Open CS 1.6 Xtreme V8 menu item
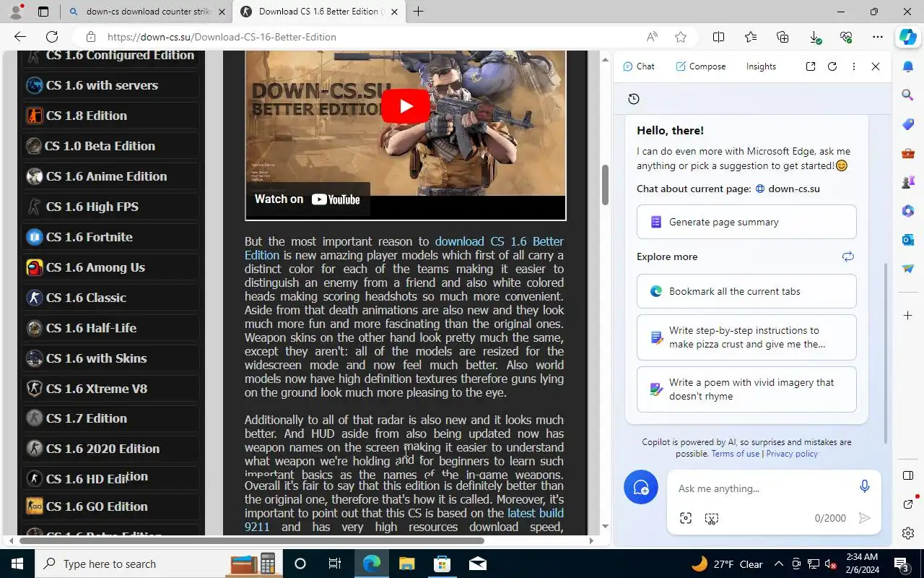Viewport: 924px width, 578px height. 111,389
